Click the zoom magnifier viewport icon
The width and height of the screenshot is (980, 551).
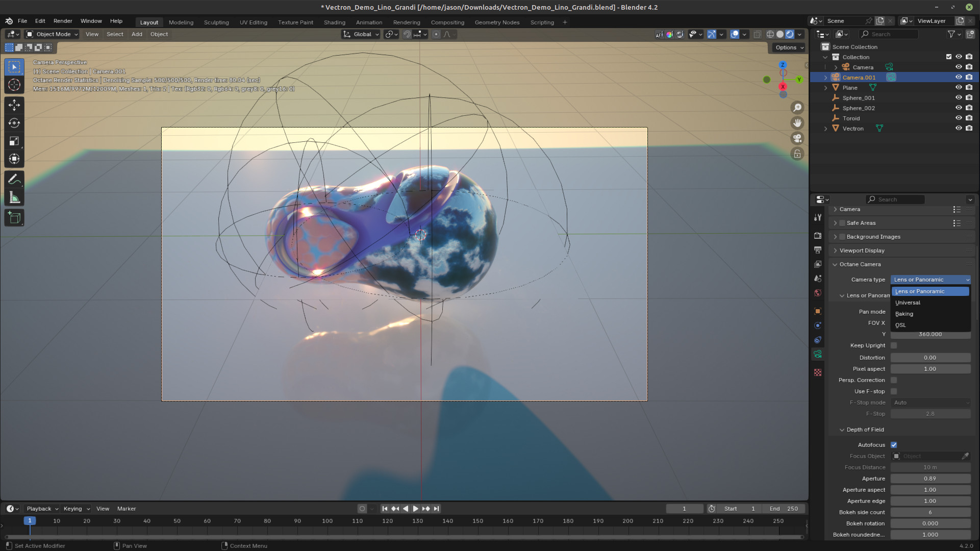click(797, 108)
